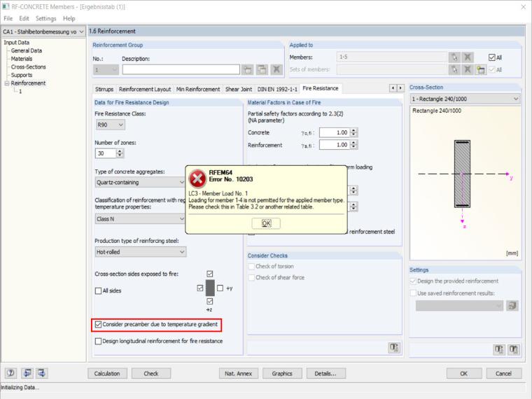Tick Check of shear force checkbox
The image size is (532, 399).
click(251, 278)
